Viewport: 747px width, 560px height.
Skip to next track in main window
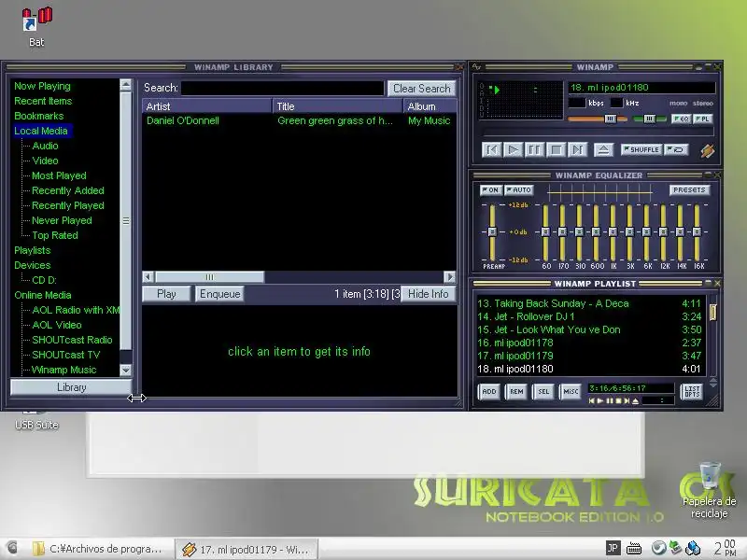(x=577, y=150)
